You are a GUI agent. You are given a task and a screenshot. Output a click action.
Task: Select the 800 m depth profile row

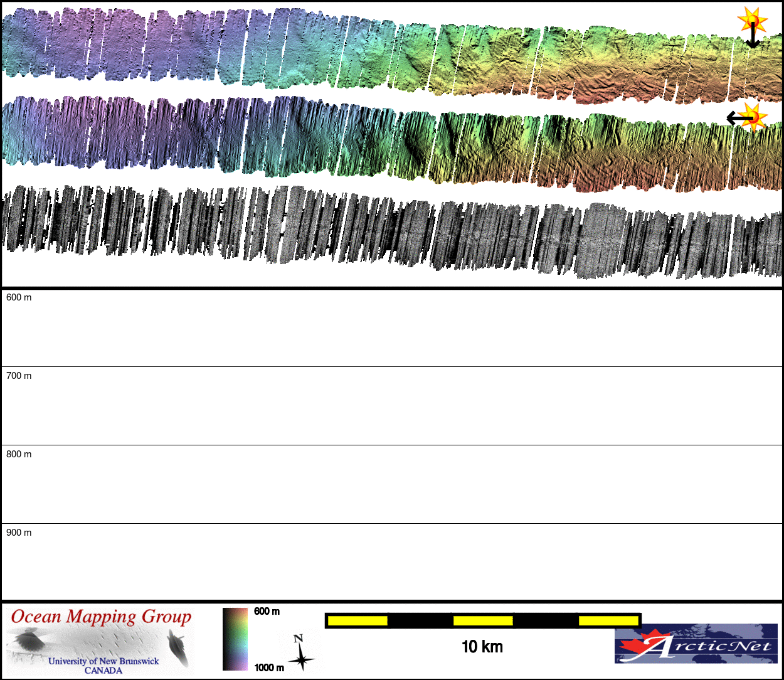(x=392, y=484)
